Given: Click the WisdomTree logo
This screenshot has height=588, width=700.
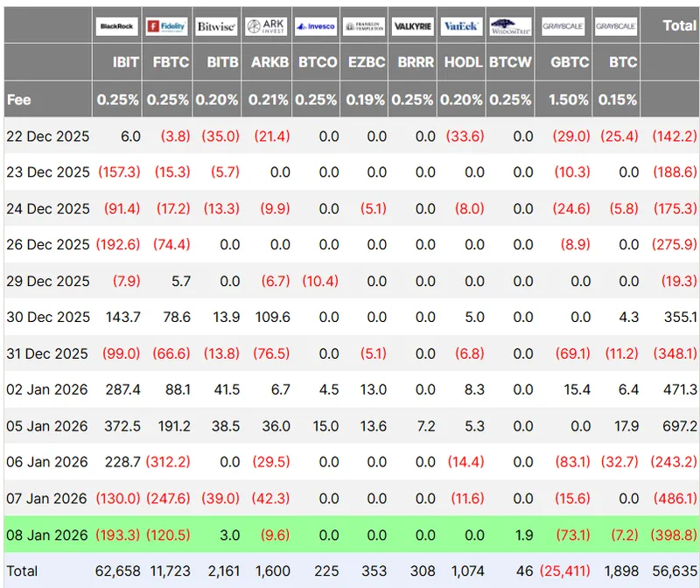Looking at the screenshot, I should click(510, 26).
